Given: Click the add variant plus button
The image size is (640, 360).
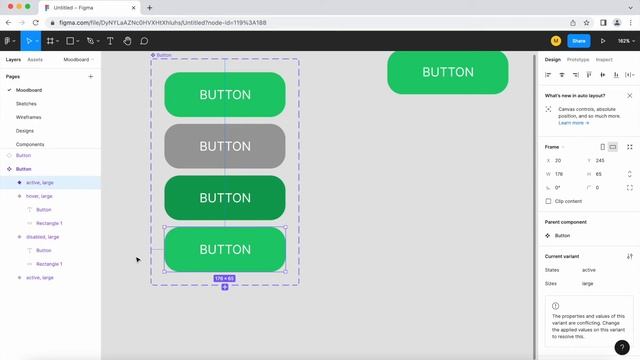Looking at the screenshot, I should (x=225, y=287).
